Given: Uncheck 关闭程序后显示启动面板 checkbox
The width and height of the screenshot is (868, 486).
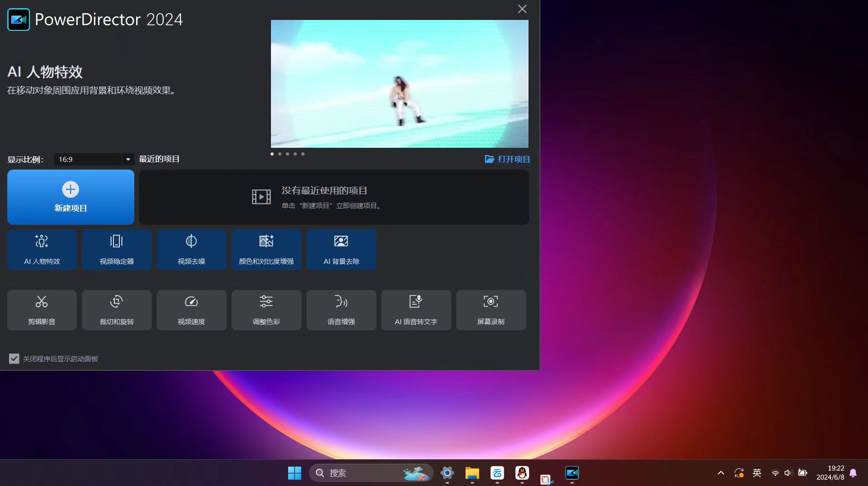Looking at the screenshot, I should tap(14, 359).
